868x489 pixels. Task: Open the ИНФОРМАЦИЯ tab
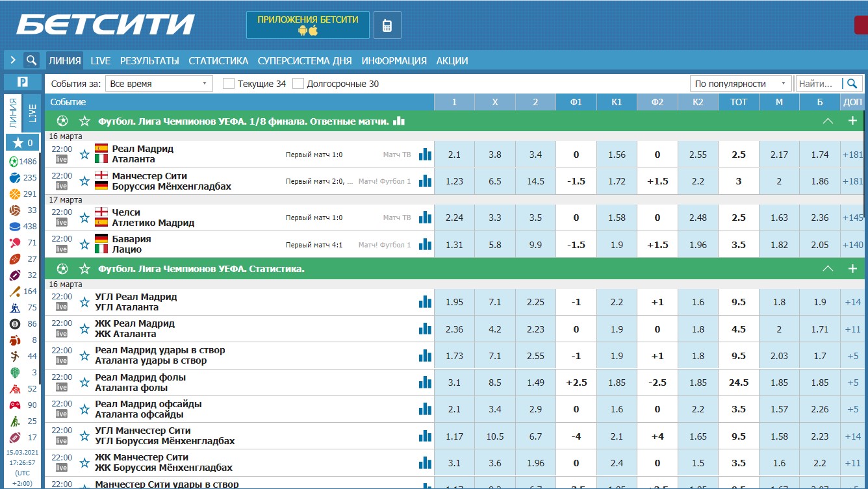click(x=394, y=60)
